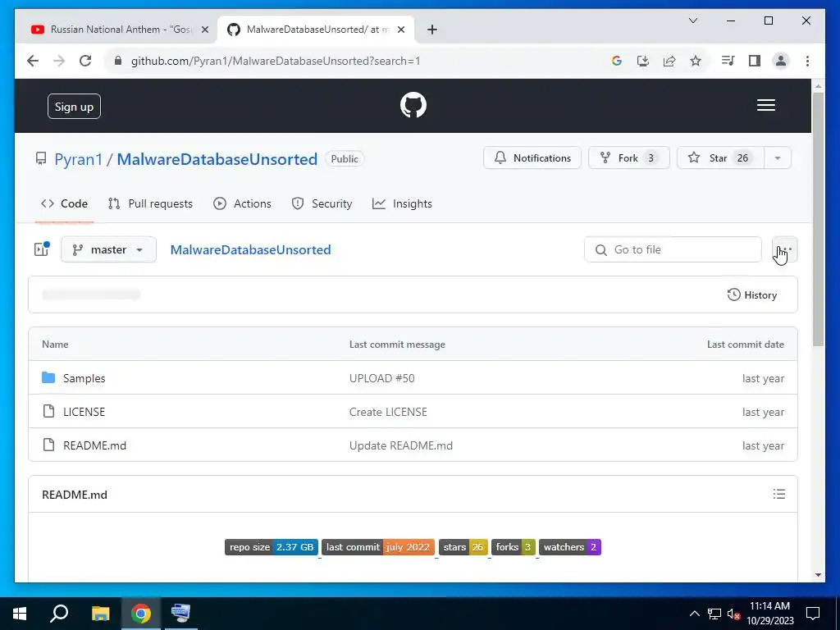Viewport: 840px width, 630px height.
Task: Open Chrome profile avatar
Action: (x=781, y=61)
